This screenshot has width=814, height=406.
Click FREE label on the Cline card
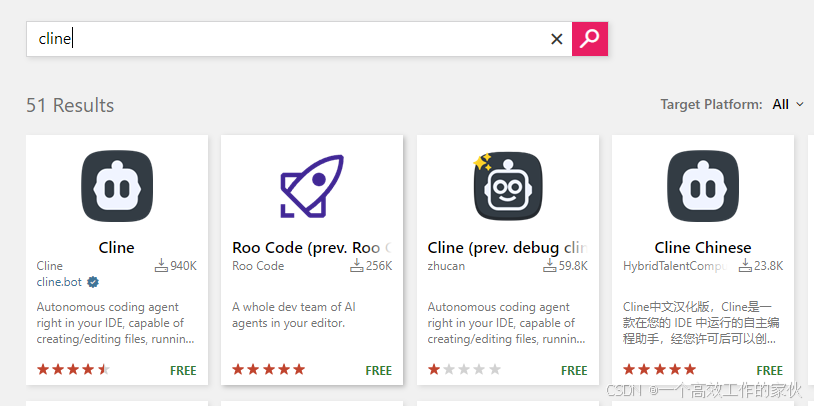point(183,371)
